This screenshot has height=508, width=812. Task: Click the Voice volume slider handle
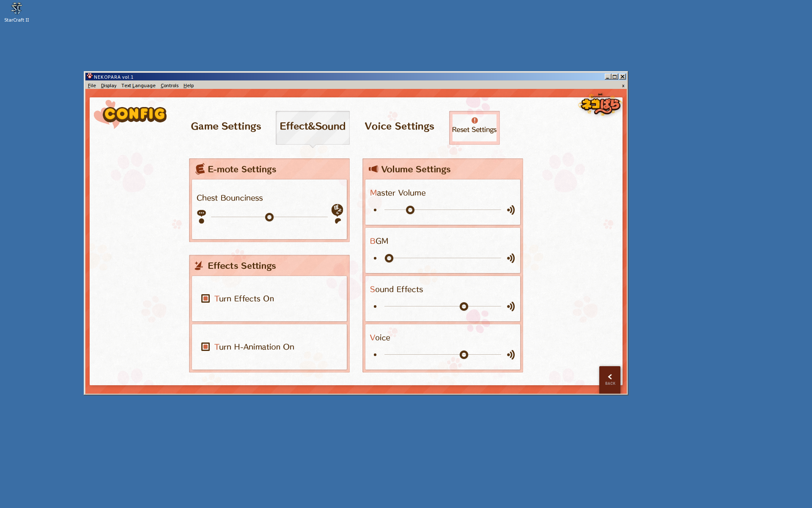(464, 355)
